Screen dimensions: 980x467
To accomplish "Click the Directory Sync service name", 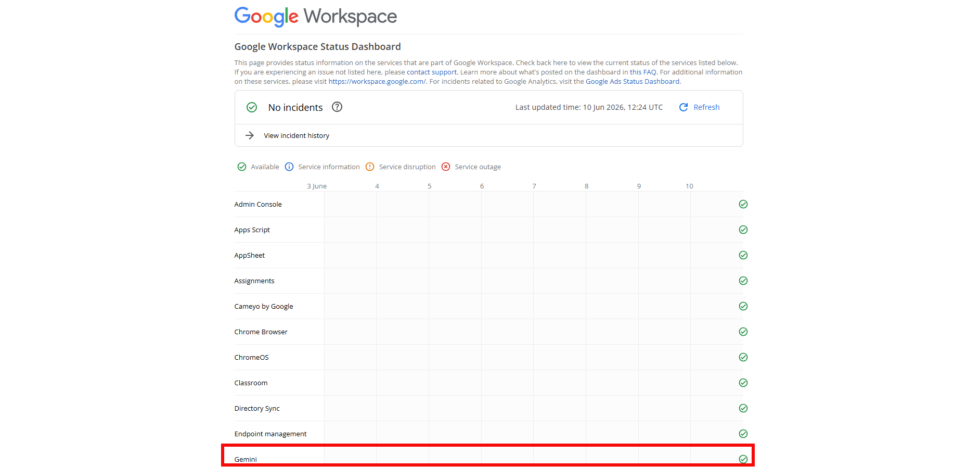I will [257, 408].
